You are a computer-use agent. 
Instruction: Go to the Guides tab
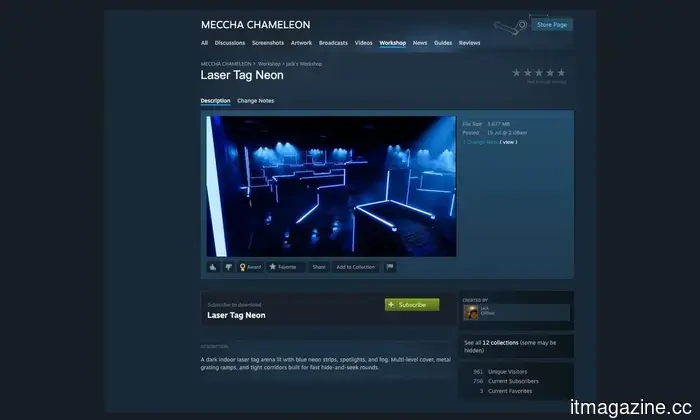click(x=443, y=43)
